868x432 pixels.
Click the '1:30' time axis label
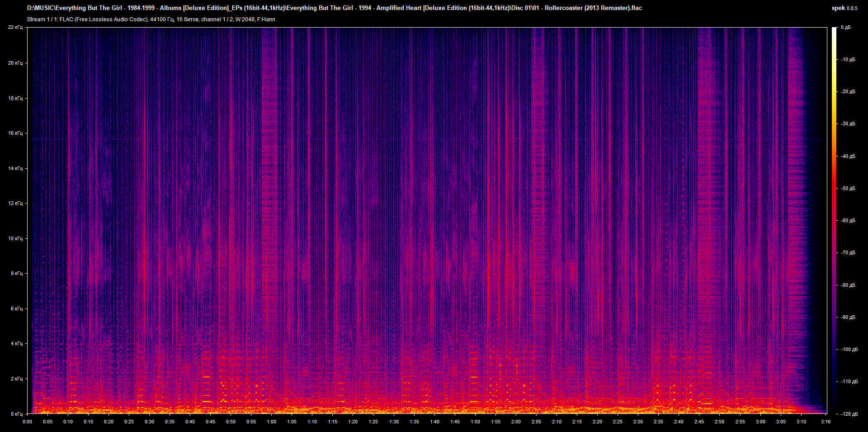394,422
